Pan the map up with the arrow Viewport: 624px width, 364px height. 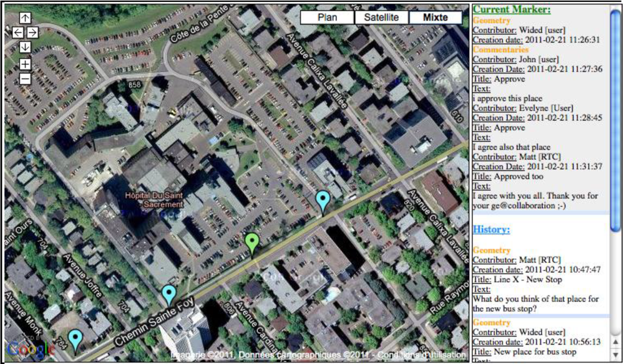pyautogui.click(x=25, y=18)
